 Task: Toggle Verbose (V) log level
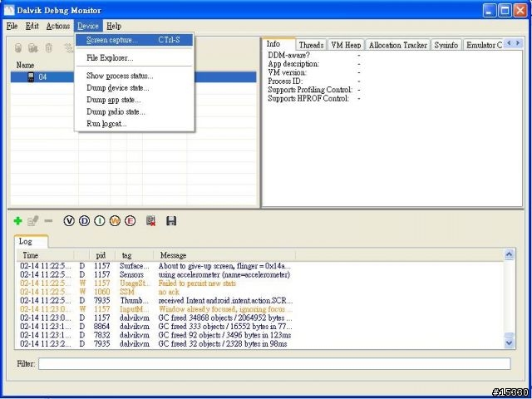(69, 221)
